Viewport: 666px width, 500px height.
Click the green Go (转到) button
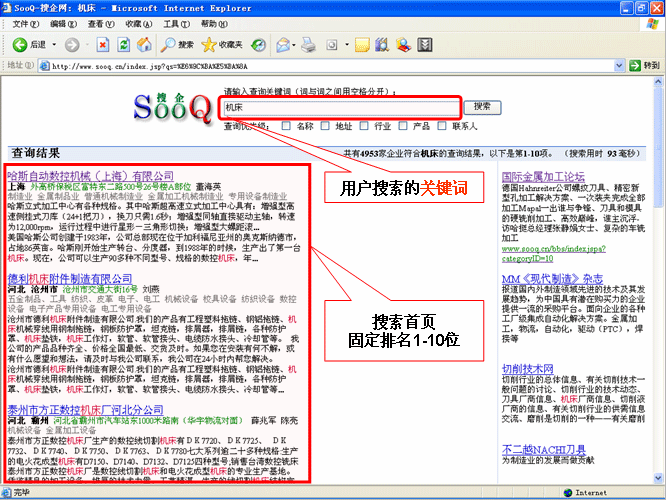click(645, 65)
